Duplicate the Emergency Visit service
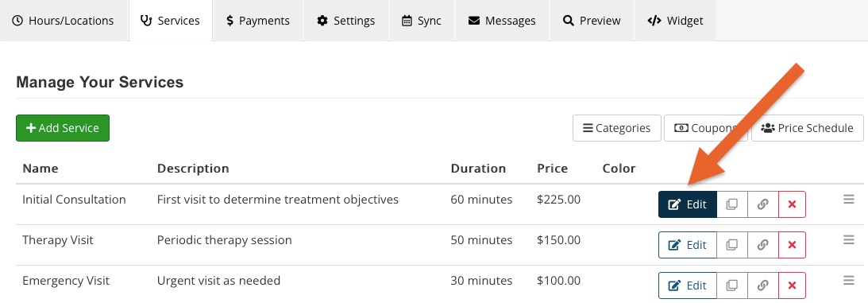This screenshot has width=868, height=303. pos(732,286)
